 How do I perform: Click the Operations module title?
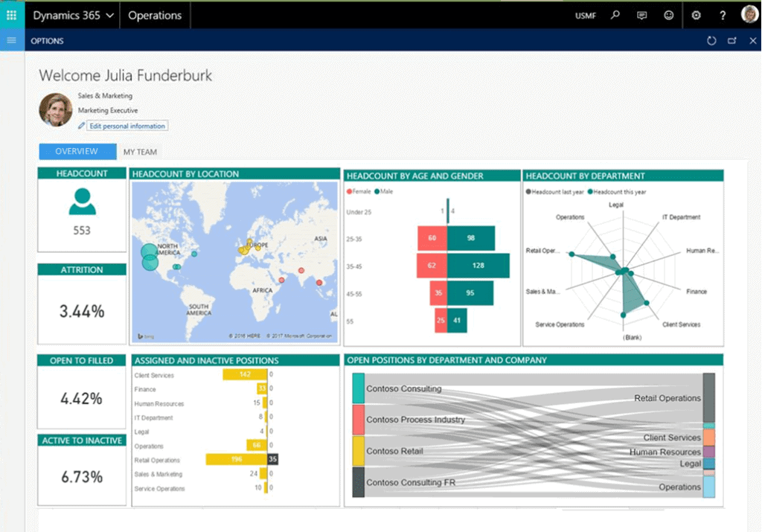[x=155, y=15]
